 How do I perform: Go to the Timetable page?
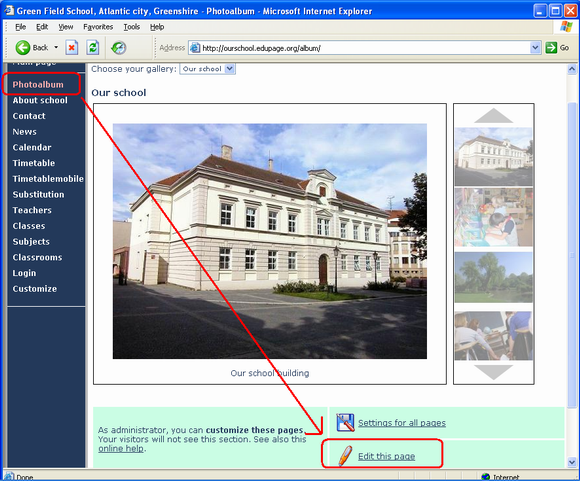(34, 163)
